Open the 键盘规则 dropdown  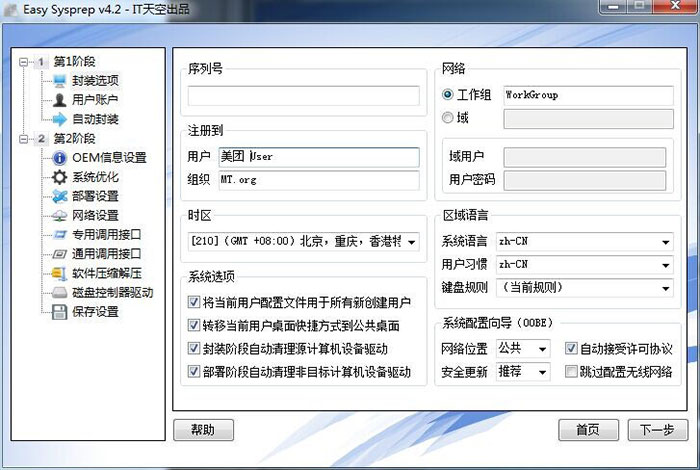coord(665,288)
